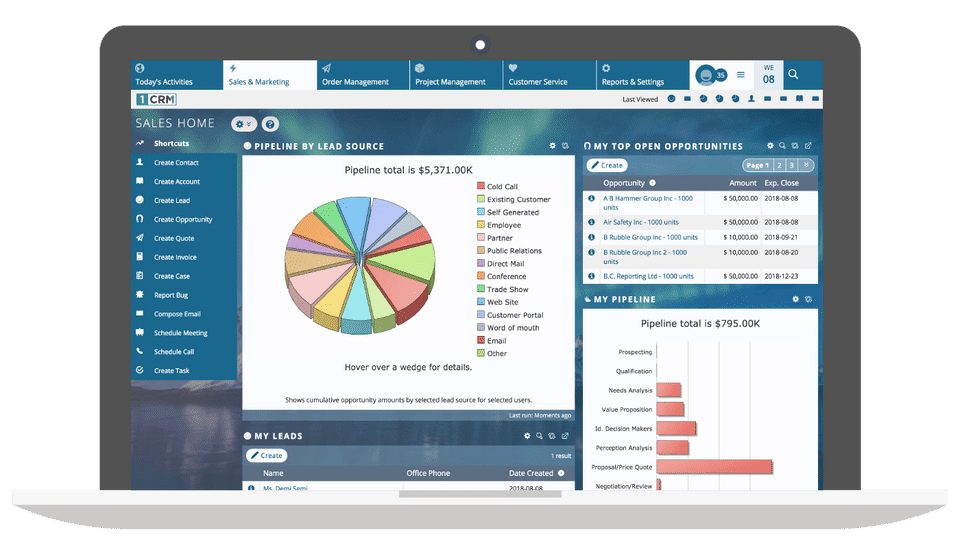Open the Sales Home help question-mark icon

[270, 124]
